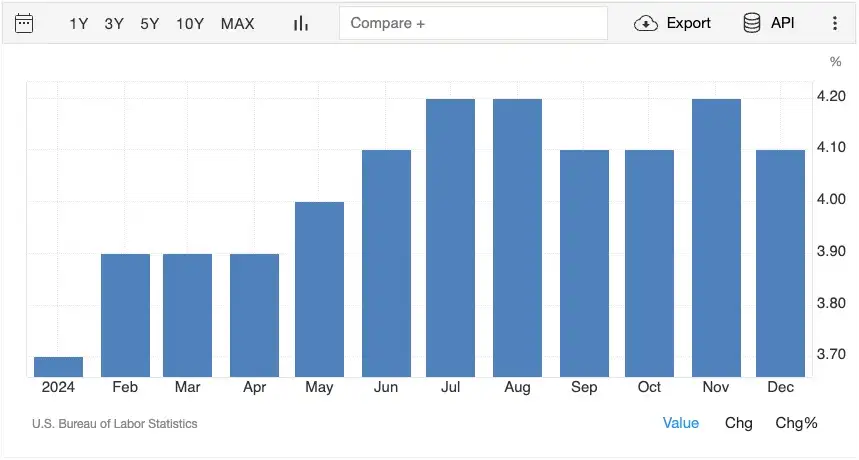Switch chart display to Value
Image resolution: width=859 pixels, height=460 pixels.
click(x=681, y=423)
